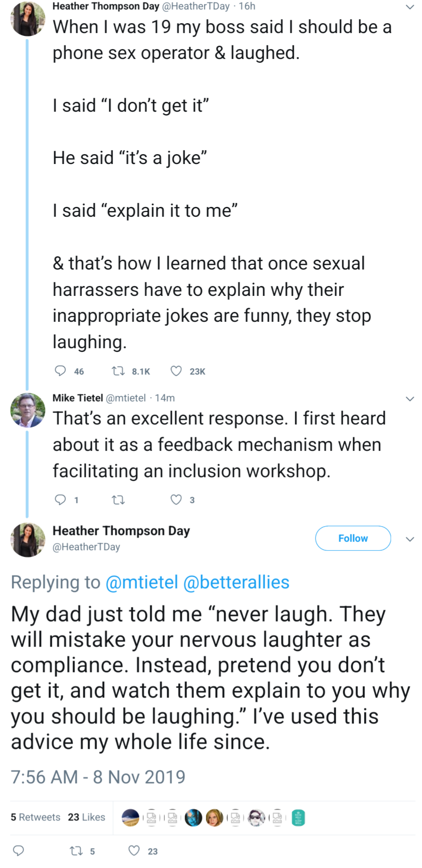Viewport: 422px width, 868px height.
Task: Open the @betterallies mention link
Action: tap(236, 582)
